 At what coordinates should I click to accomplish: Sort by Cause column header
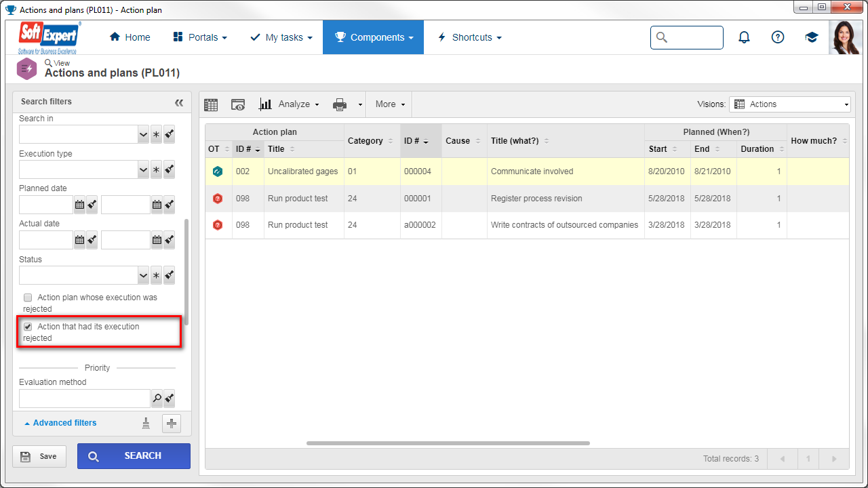click(464, 141)
